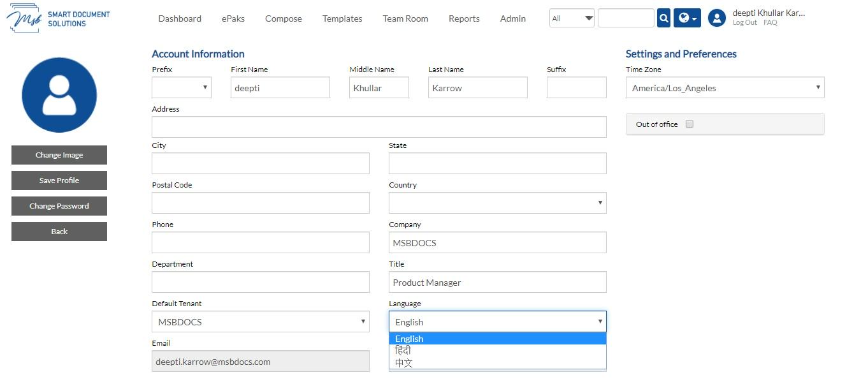Image resolution: width=868 pixels, height=384 pixels.
Task: Select Hindi (हिंदी) language option
Action: point(498,351)
